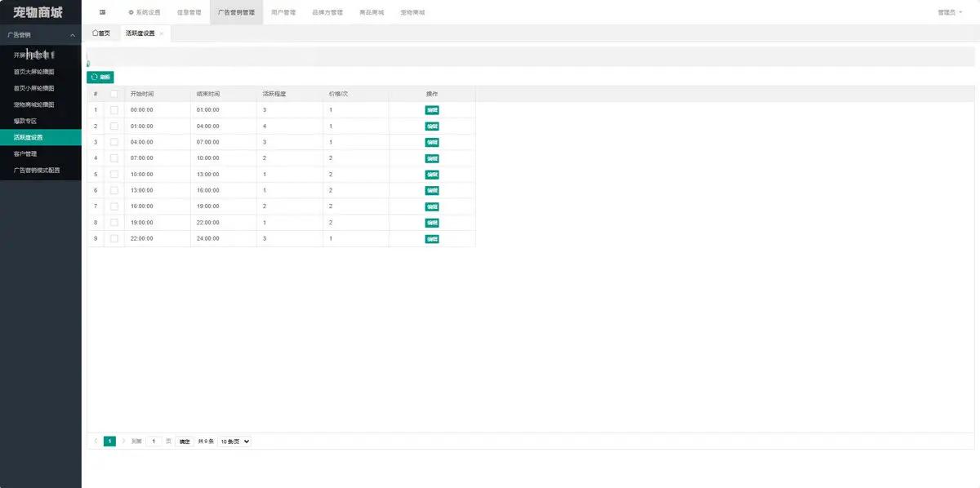Toggle the select-all checkbox in table header

pos(114,94)
